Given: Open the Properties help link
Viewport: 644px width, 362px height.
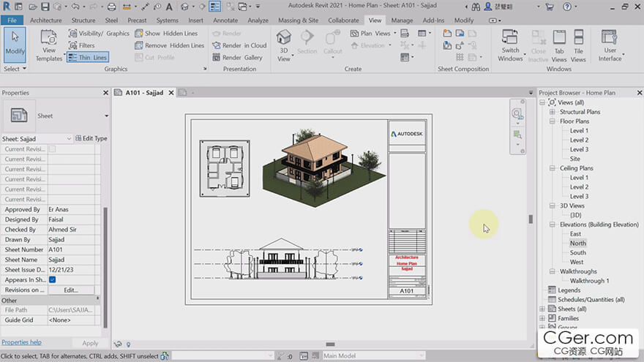Looking at the screenshot, I should coord(21,342).
